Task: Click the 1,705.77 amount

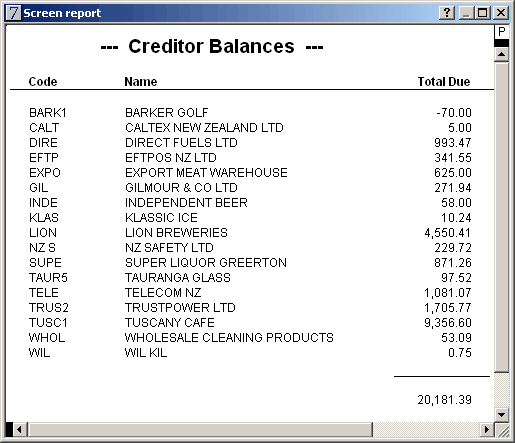Action: (x=448, y=308)
